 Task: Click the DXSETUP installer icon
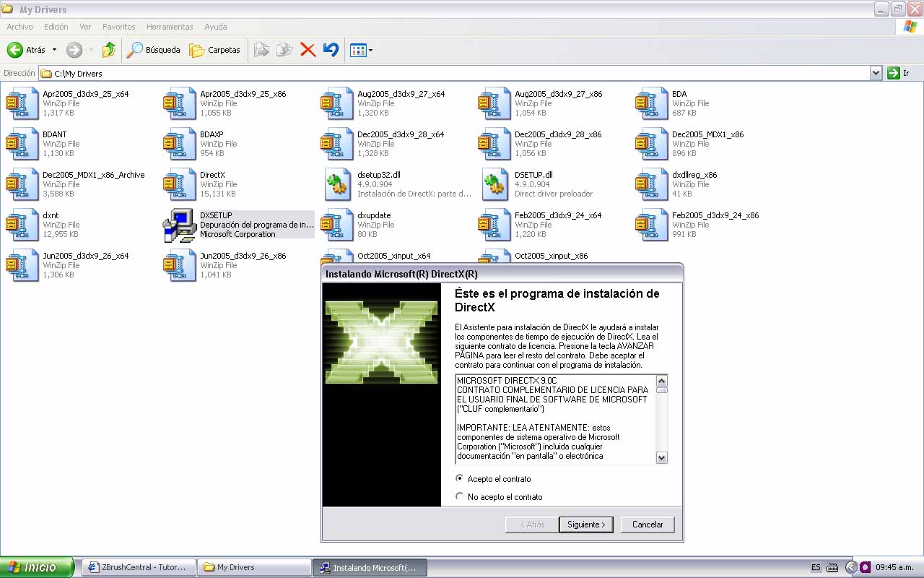179,225
